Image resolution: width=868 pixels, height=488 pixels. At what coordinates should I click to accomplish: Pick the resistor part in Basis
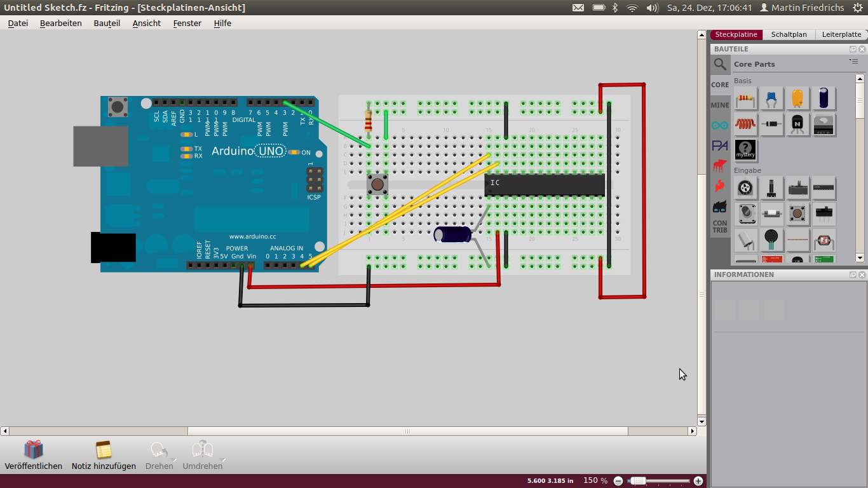point(746,99)
